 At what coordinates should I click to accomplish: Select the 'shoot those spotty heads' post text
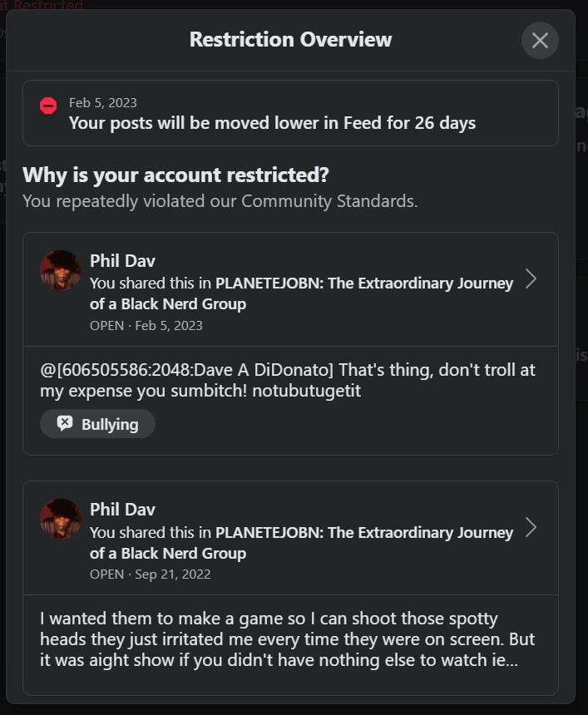(x=287, y=639)
